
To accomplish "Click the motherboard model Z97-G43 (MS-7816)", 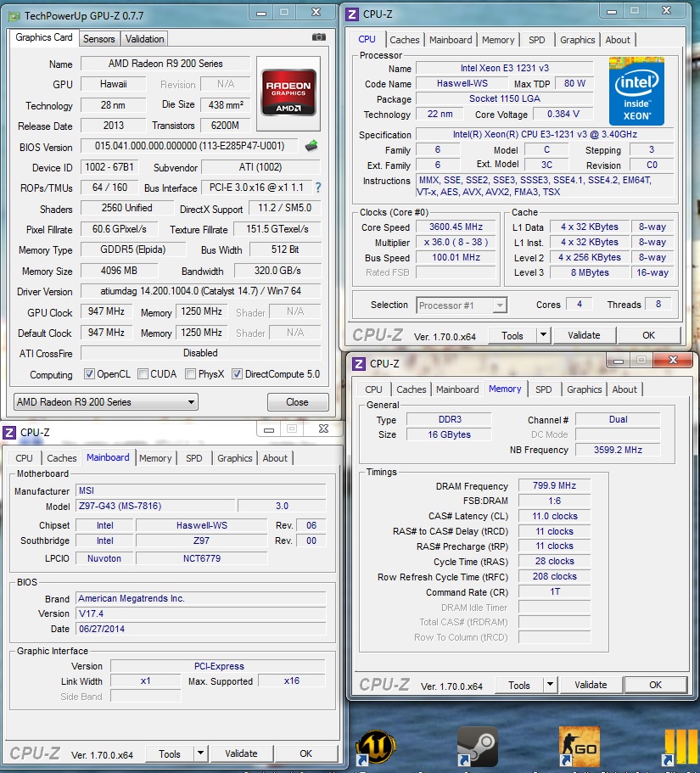I will click(156, 506).
